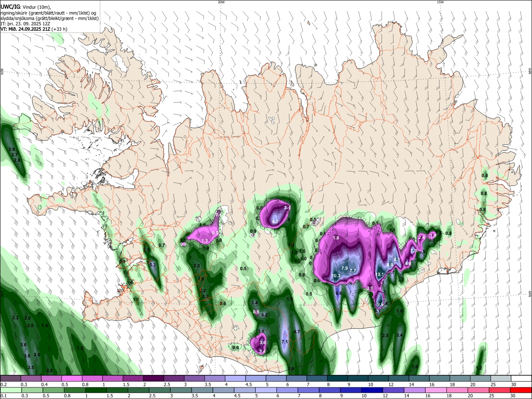532x399 pixels.
Task: Pick the pure red rain swatch above 30
Action: [x=521, y=390]
